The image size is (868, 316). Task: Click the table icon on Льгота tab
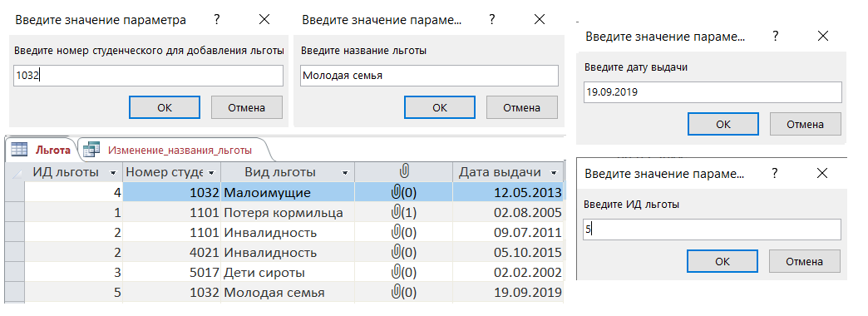[19, 149]
